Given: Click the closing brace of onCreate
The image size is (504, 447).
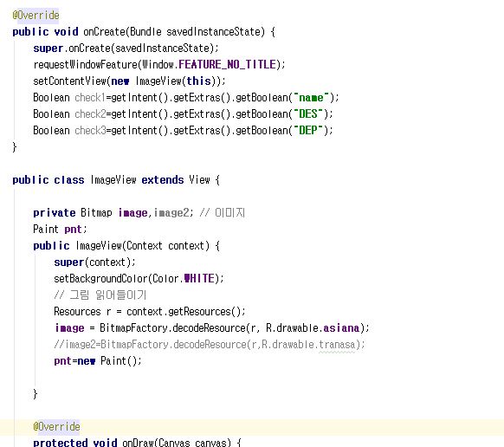Looking at the screenshot, I should coord(14,147).
